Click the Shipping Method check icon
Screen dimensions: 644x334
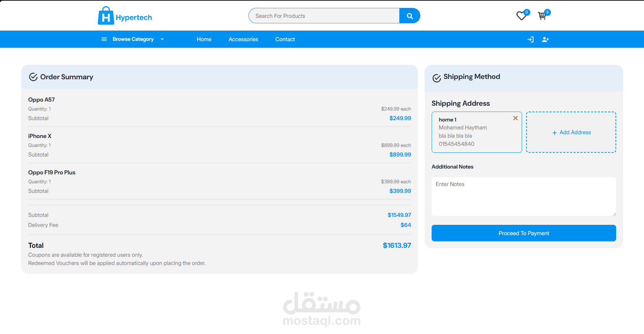437,78
